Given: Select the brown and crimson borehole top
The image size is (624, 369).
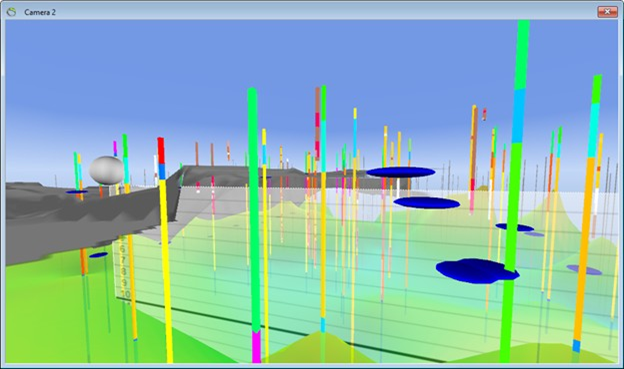Looking at the screenshot, I should [318, 123].
